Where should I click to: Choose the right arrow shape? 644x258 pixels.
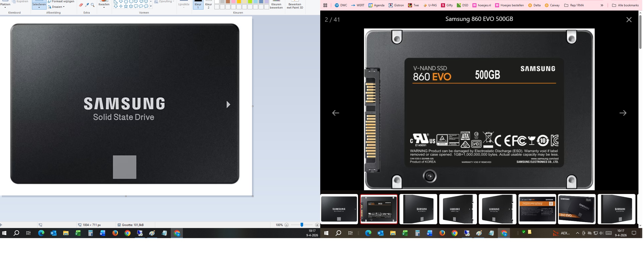point(136,1)
